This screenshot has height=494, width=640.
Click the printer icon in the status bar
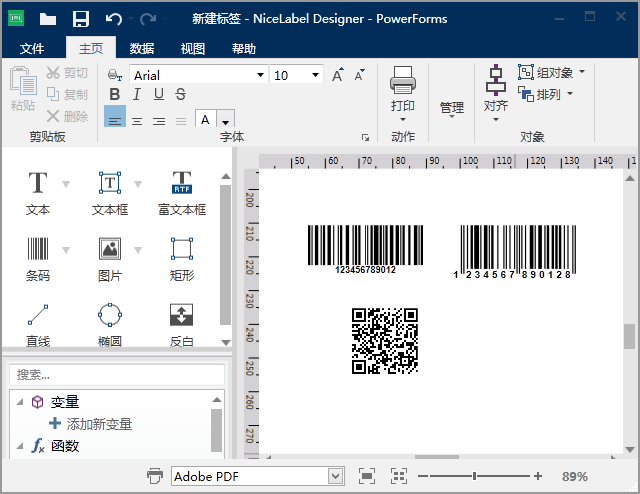click(155, 476)
